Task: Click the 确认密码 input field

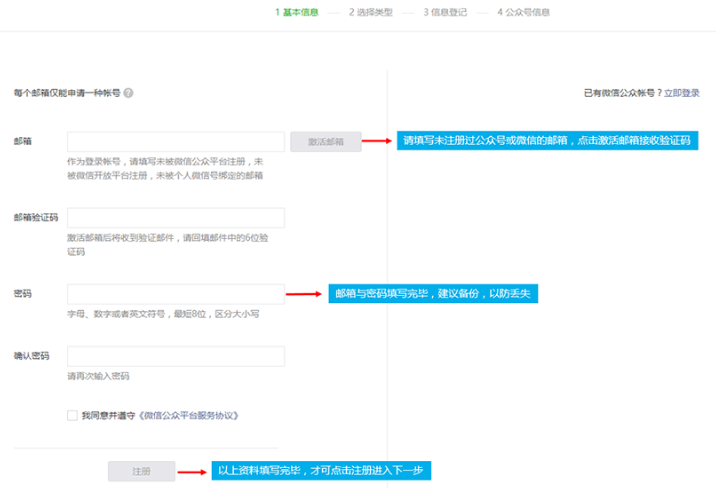Action: coord(176,356)
